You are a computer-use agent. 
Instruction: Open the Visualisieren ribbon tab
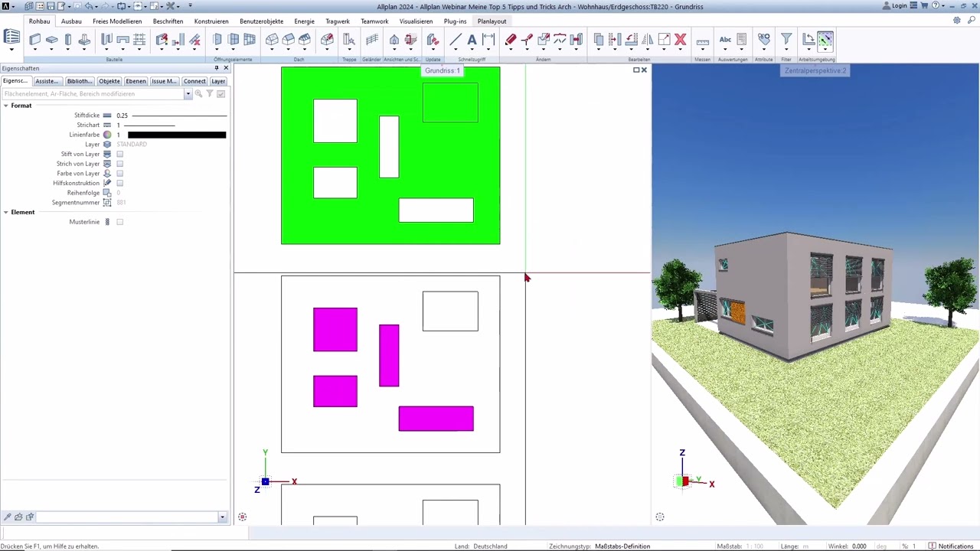click(x=416, y=21)
